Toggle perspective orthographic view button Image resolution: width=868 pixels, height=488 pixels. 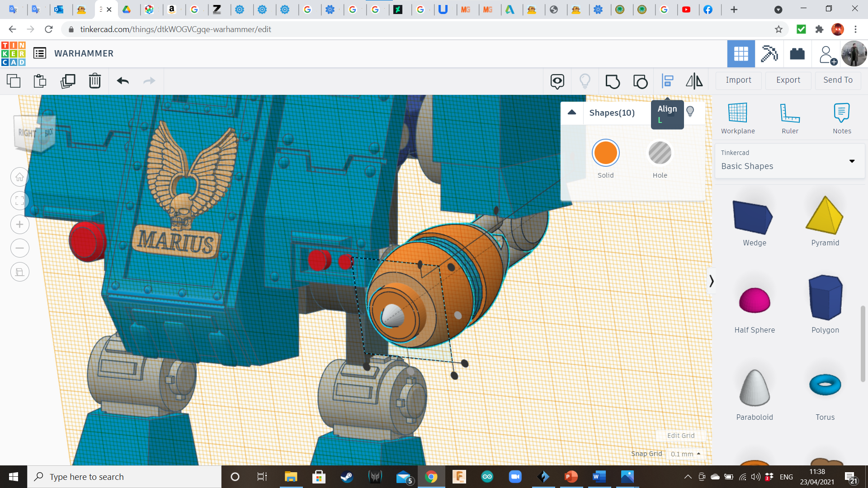19,272
